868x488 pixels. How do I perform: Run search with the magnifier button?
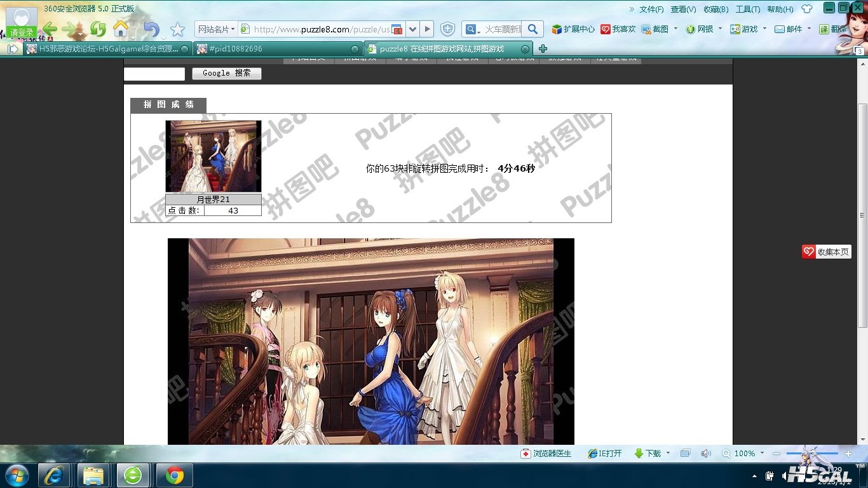tap(533, 29)
